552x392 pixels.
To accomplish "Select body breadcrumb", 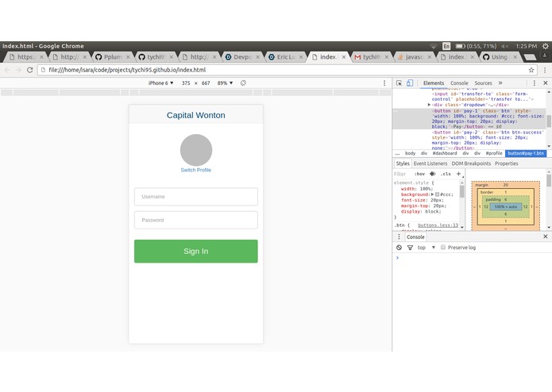I will click(x=410, y=153).
